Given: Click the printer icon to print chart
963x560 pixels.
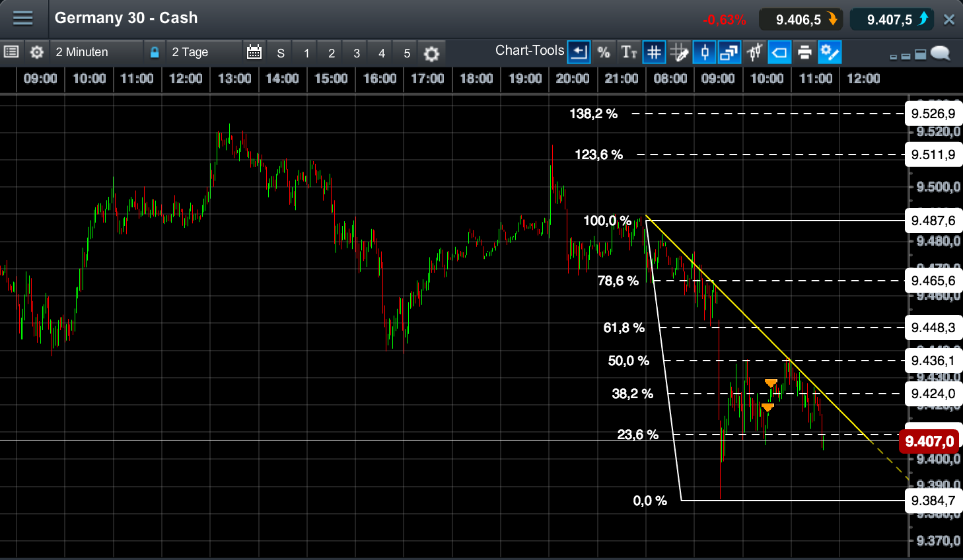Looking at the screenshot, I should 804,52.
